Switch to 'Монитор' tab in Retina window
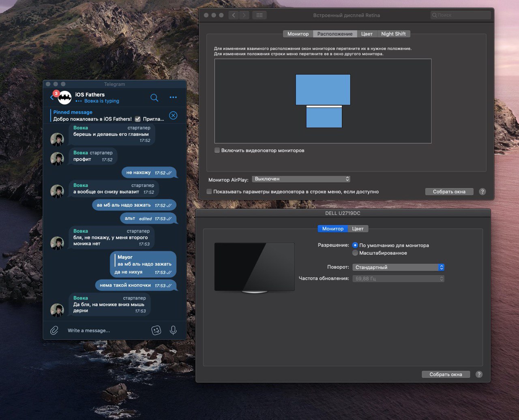This screenshot has height=420, width=519. [298, 34]
